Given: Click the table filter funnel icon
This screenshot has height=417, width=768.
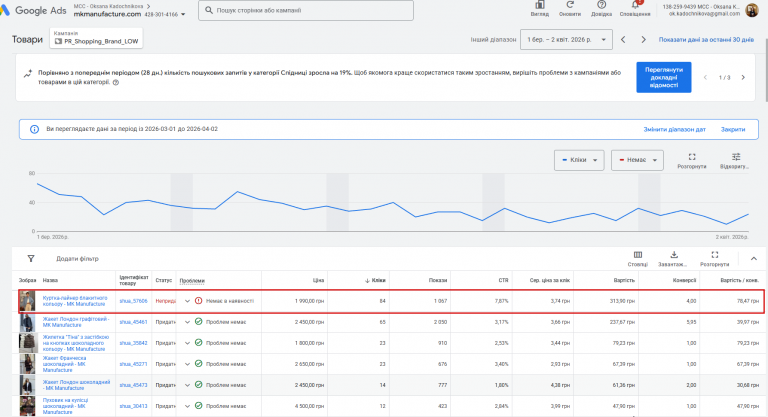Looking at the screenshot, I should pyautogui.click(x=30, y=258).
